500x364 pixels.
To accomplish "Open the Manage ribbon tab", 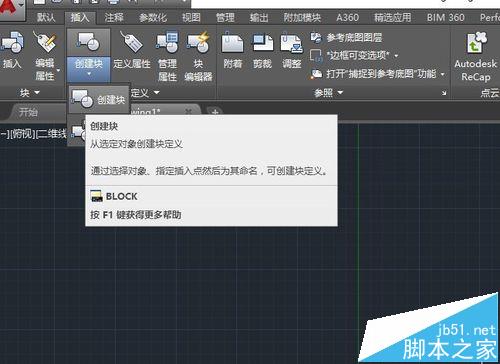I will (x=225, y=17).
